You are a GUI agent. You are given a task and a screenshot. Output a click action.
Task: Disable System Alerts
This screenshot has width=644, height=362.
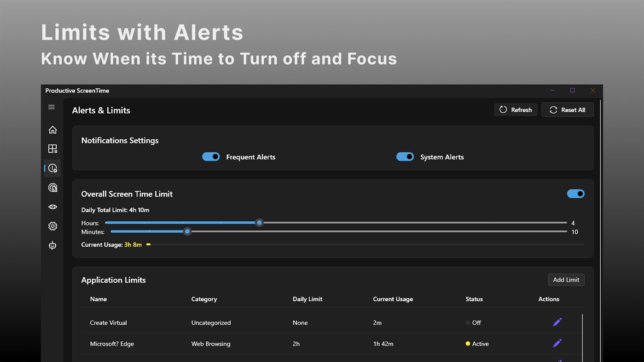click(x=405, y=156)
